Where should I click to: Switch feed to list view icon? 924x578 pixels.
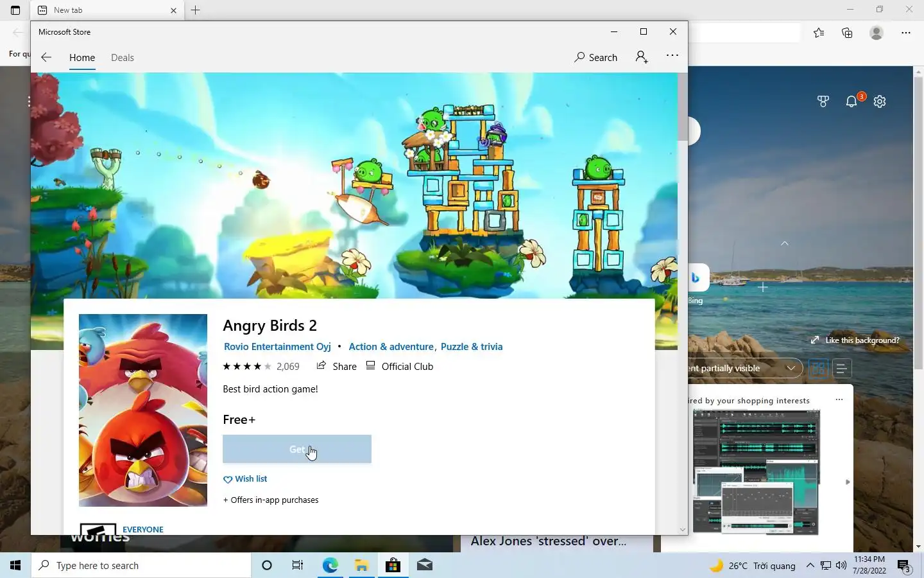click(x=841, y=369)
